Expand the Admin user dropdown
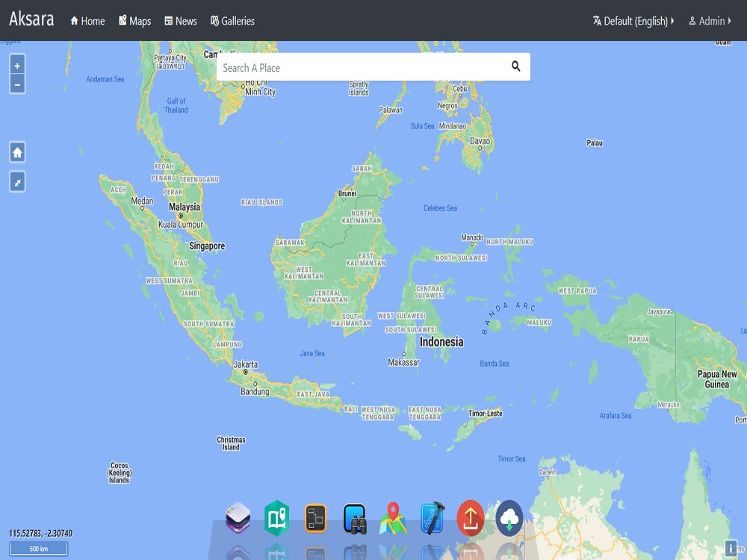 [x=710, y=21]
